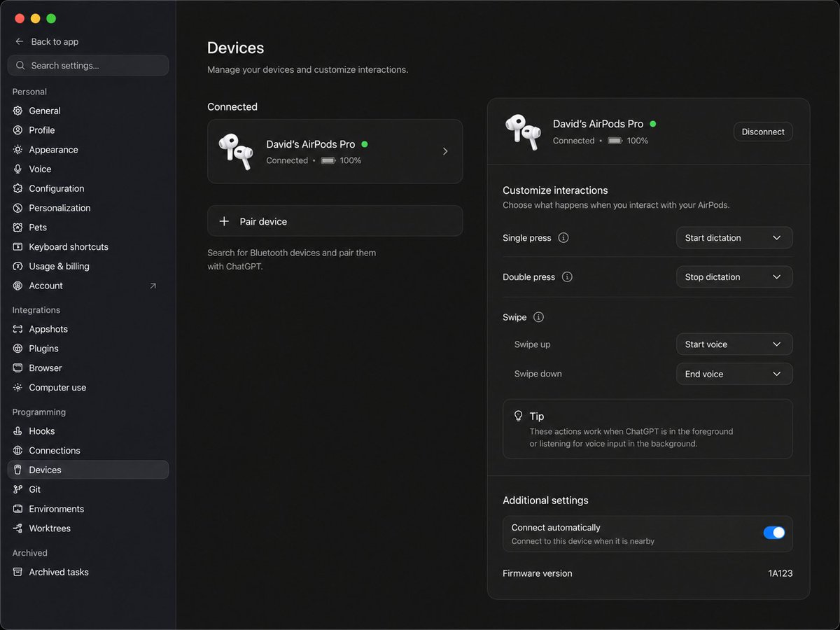Viewport: 840px width, 630px height.
Task: Click the Hooks icon in sidebar
Action: coord(18,431)
